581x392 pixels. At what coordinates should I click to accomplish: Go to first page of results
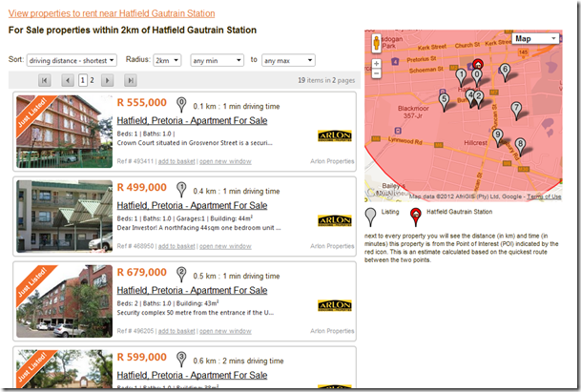(x=45, y=80)
